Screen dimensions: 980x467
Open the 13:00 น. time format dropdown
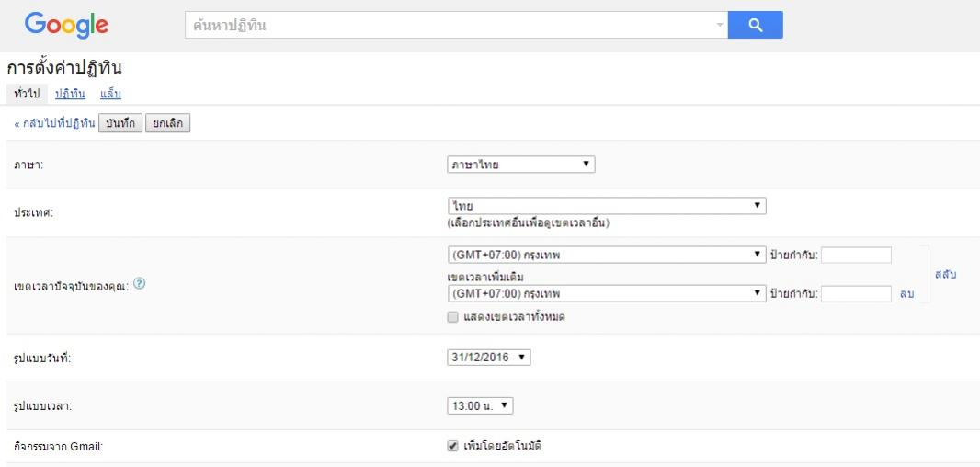tap(479, 405)
